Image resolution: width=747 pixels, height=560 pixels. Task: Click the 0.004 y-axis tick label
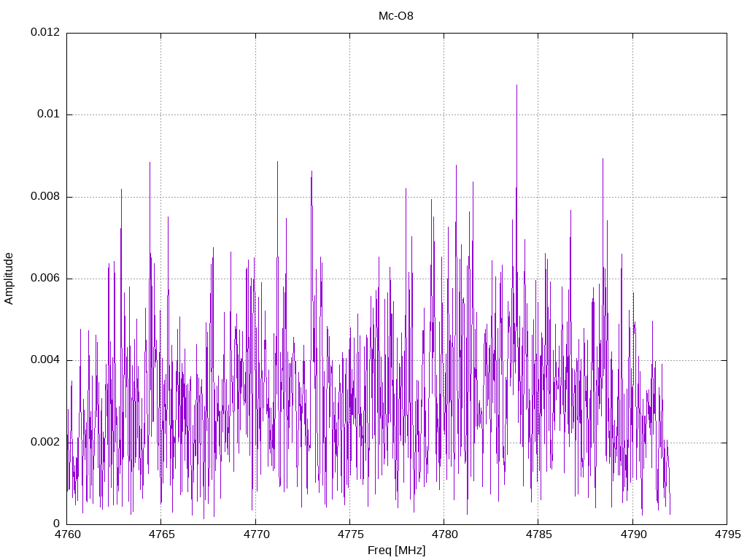pos(45,360)
